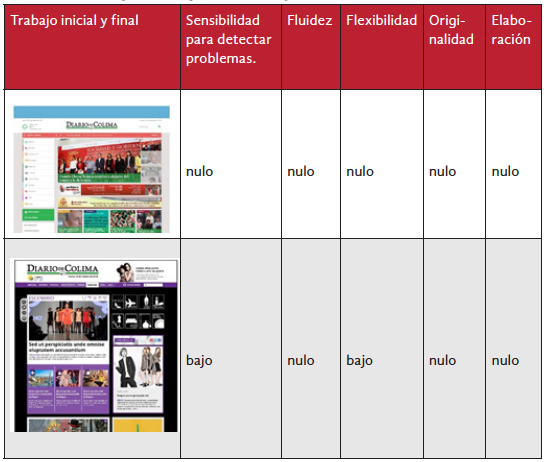The height and width of the screenshot is (462, 547).
Task: Select the Originalidad column header
Action: pos(451,30)
